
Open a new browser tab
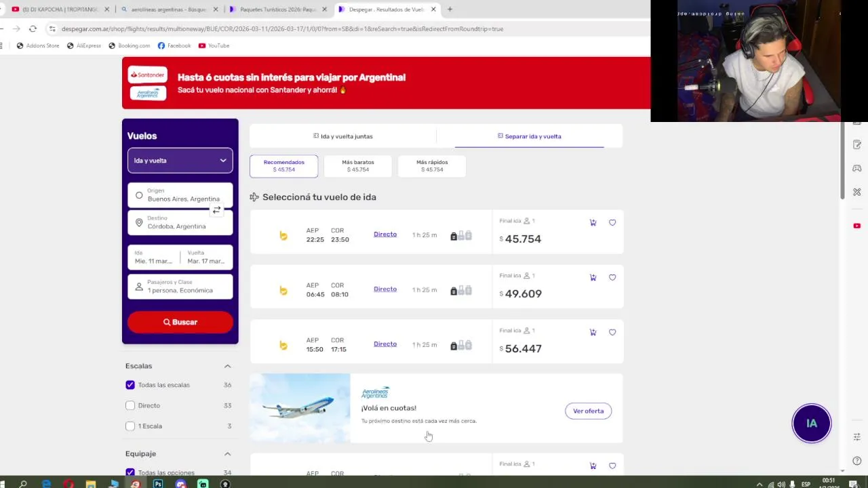(450, 9)
